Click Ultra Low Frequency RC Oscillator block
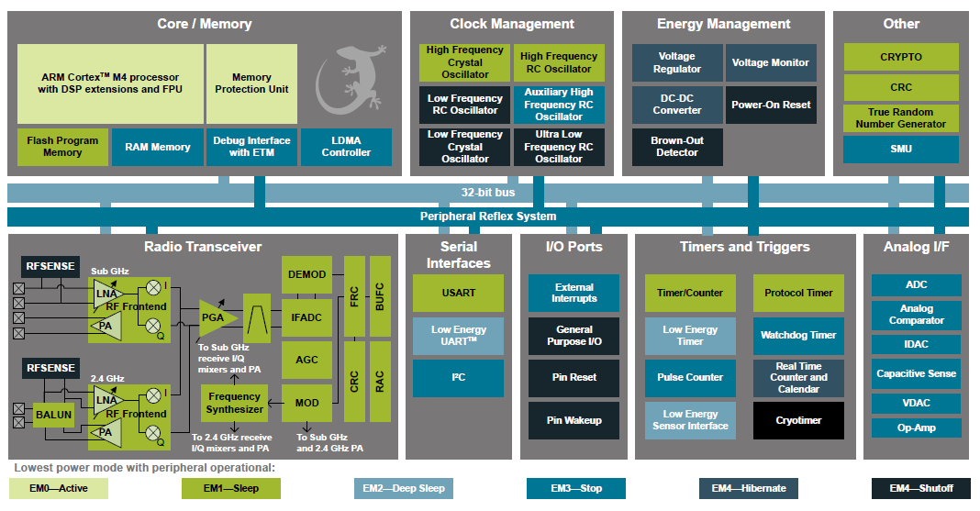980x511 pixels. 559,147
